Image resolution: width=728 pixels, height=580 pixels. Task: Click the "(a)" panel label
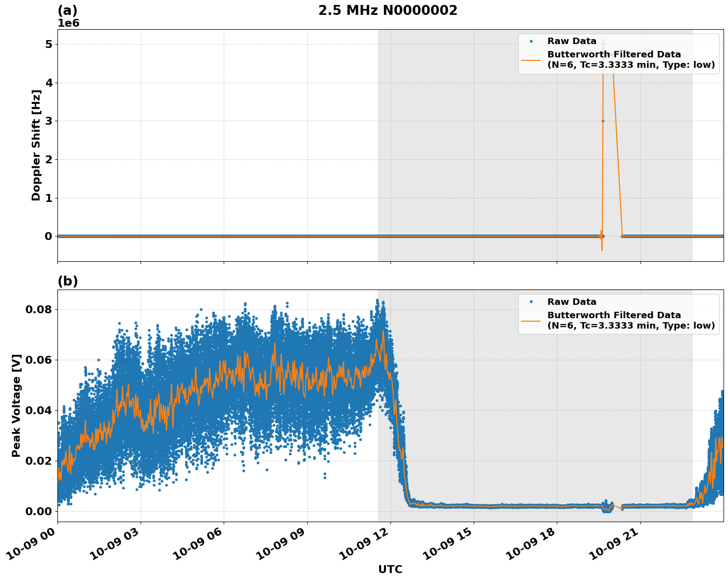coord(67,11)
